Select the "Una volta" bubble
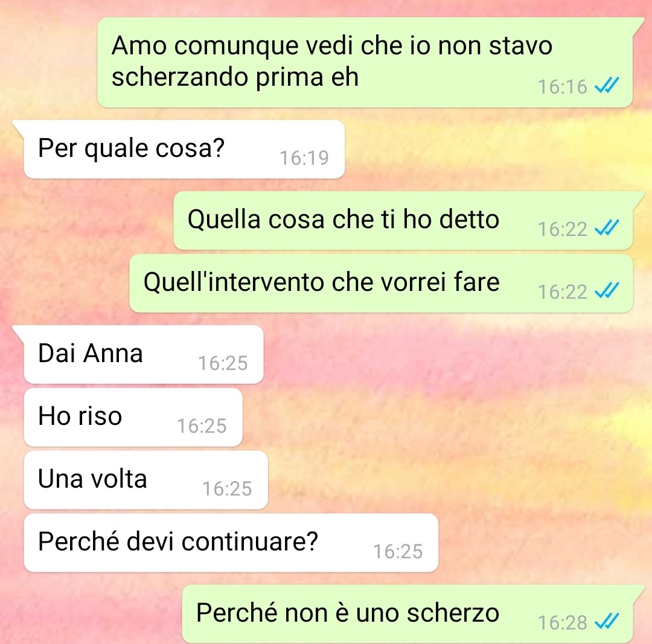This screenshot has height=644, width=652. point(145,480)
